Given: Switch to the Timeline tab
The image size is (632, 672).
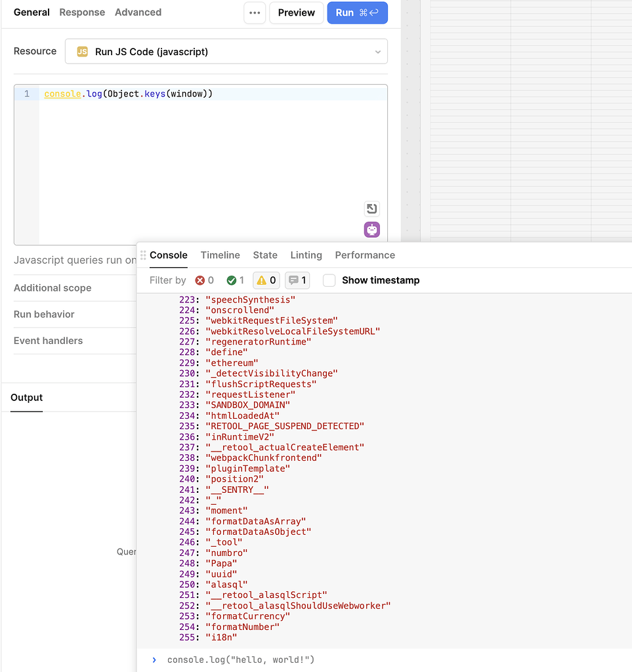Looking at the screenshot, I should point(220,255).
